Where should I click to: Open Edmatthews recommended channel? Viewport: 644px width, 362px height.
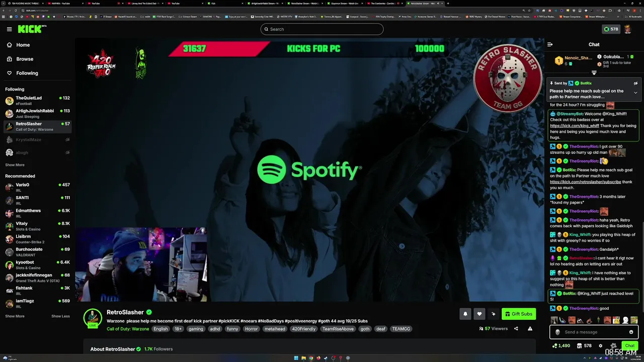(38, 213)
